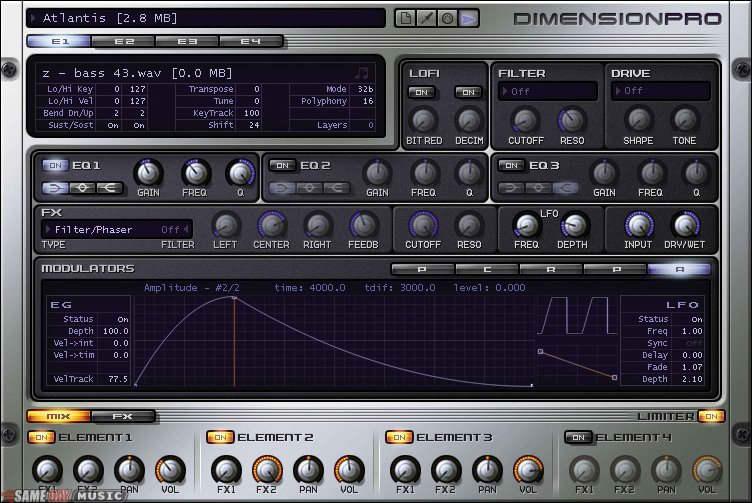
Task: Select modulator tab R
Action: tap(551, 269)
